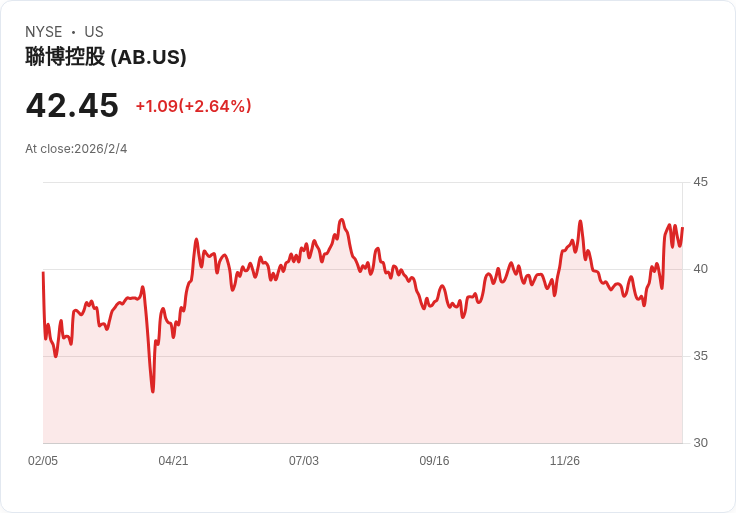Click the stock title 聯博控股 (AB.US)
This screenshot has height=513, width=736.
106,57
